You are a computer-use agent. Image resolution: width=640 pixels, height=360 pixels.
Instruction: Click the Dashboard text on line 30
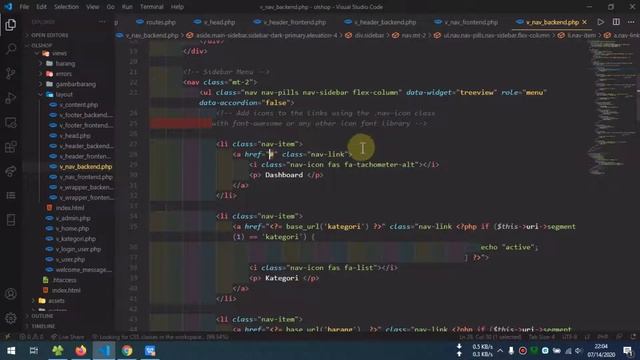[x=284, y=175]
